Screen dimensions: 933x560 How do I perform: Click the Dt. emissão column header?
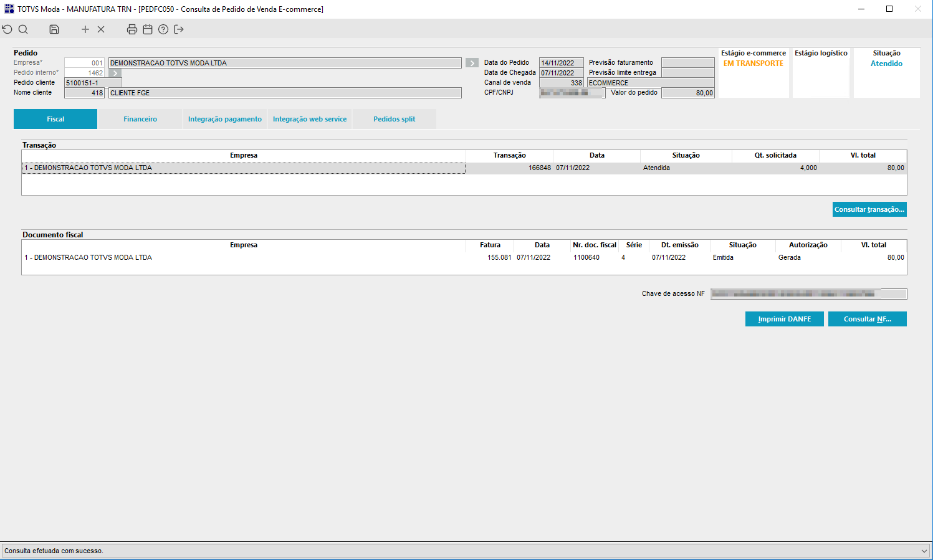[680, 245]
